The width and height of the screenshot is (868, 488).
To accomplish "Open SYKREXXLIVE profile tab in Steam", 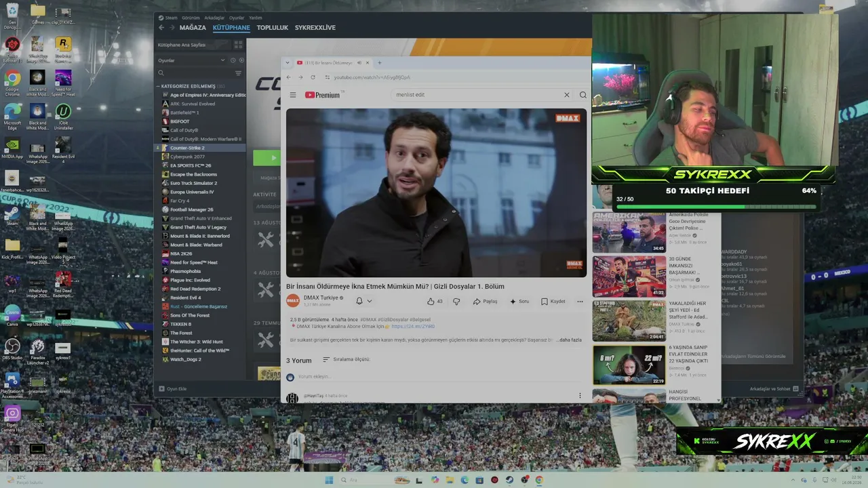I will point(315,28).
